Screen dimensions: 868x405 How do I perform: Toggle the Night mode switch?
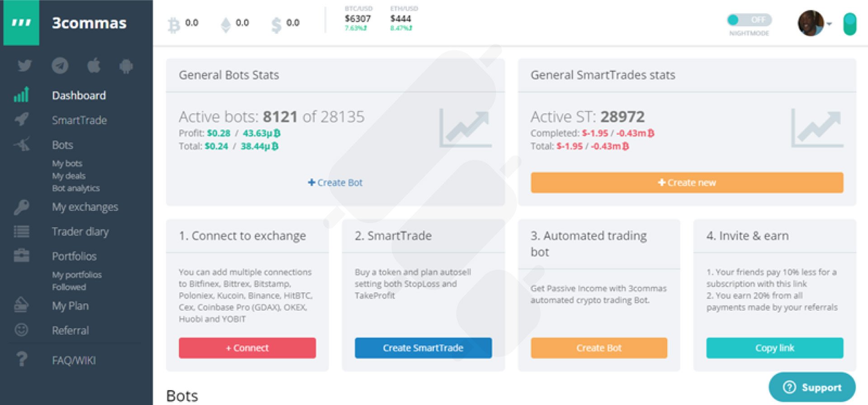point(749,20)
